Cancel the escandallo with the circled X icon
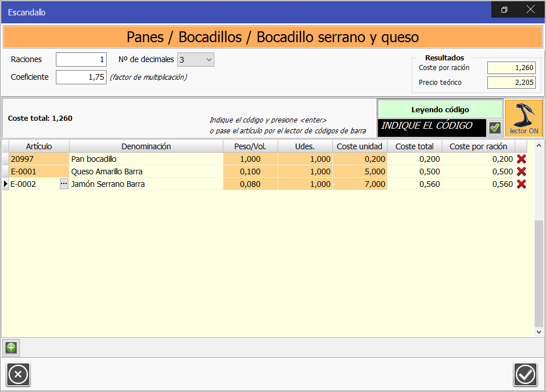Screen dimensions: 546x392 tap(18, 374)
